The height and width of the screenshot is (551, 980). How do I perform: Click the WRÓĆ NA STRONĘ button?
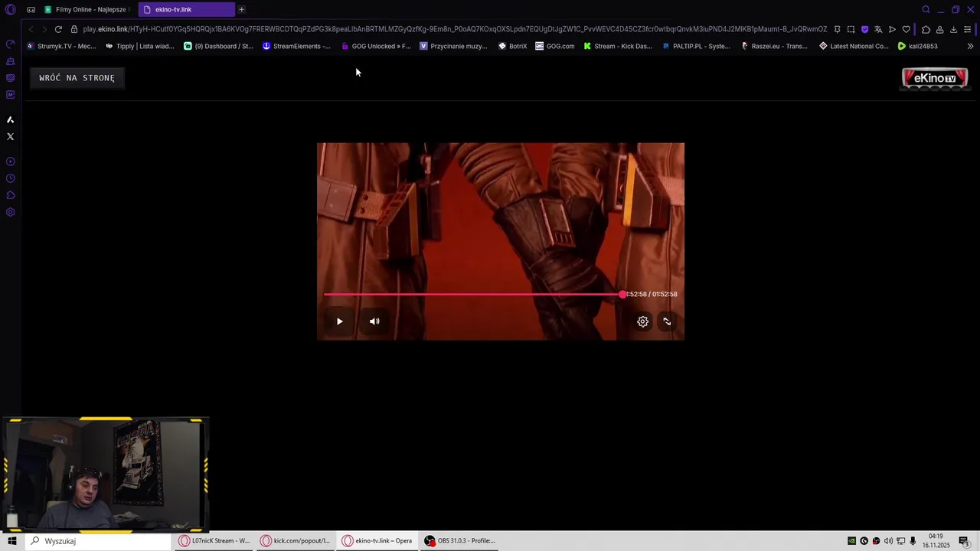(x=77, y=78)
